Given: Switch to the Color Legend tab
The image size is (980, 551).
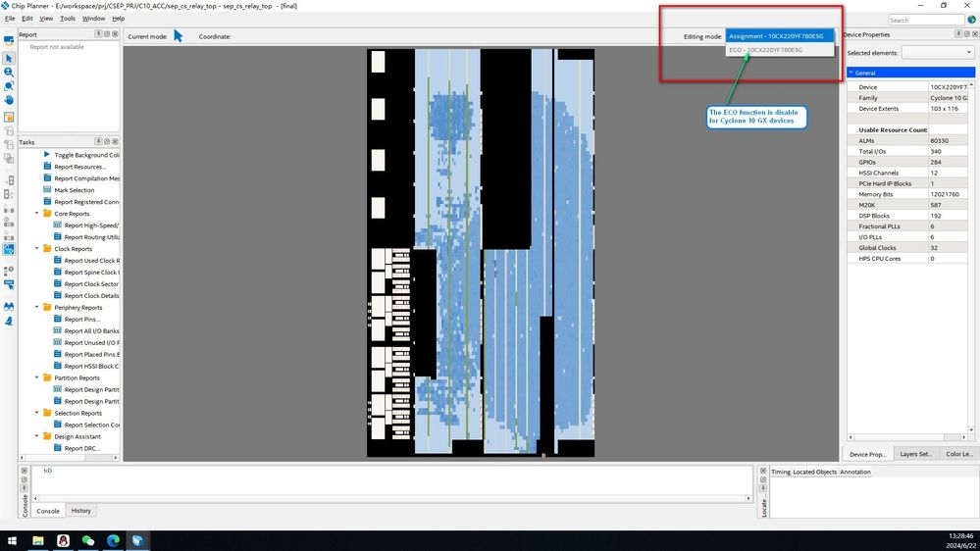Looking at the screenshot, I should click(958, 454).
